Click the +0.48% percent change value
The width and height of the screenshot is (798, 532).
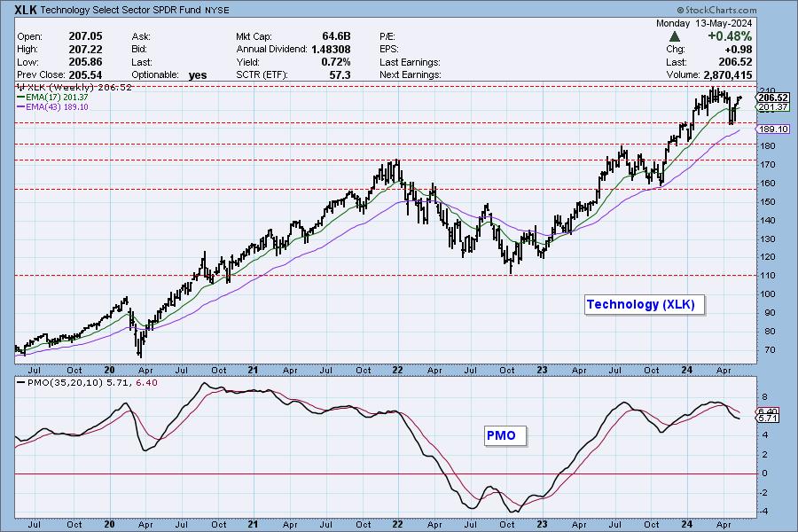pyautogui.click(x=730, y=36)
